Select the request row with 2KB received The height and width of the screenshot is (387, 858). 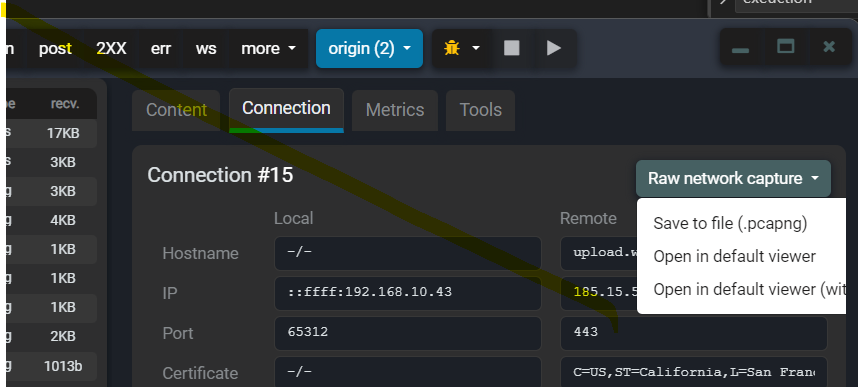point(51,337)
